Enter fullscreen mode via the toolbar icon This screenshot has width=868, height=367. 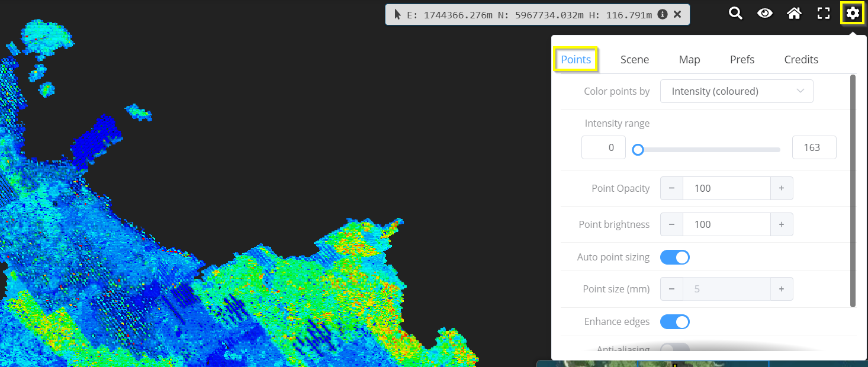(x=823, y=13)
